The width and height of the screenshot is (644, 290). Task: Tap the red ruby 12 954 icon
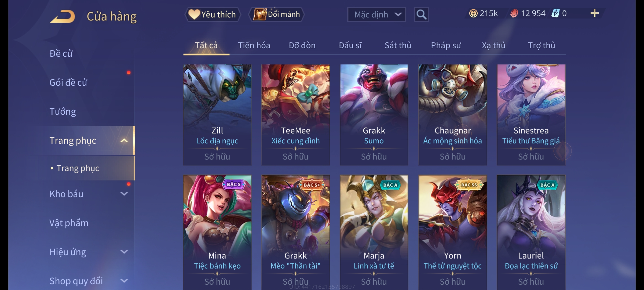514,13
